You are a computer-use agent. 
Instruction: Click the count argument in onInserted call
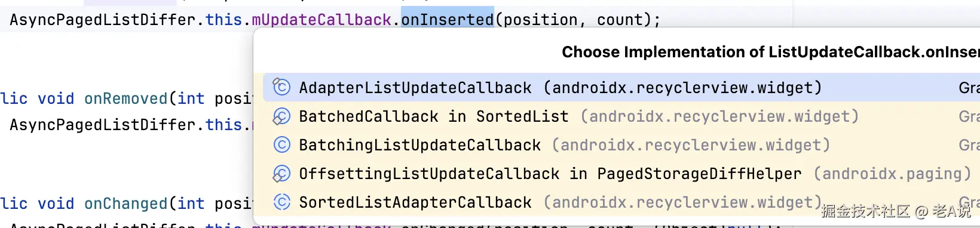[x=620, y=20]
